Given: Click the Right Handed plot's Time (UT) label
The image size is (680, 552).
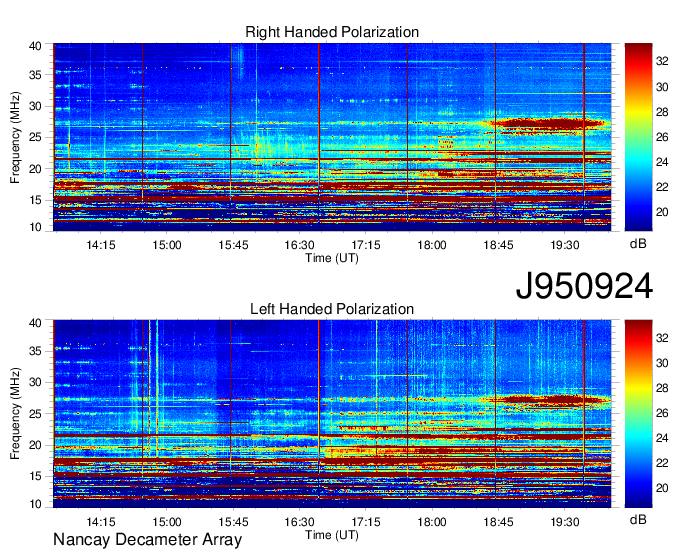Looking at the screenshot, I should (x=332, y=258).
